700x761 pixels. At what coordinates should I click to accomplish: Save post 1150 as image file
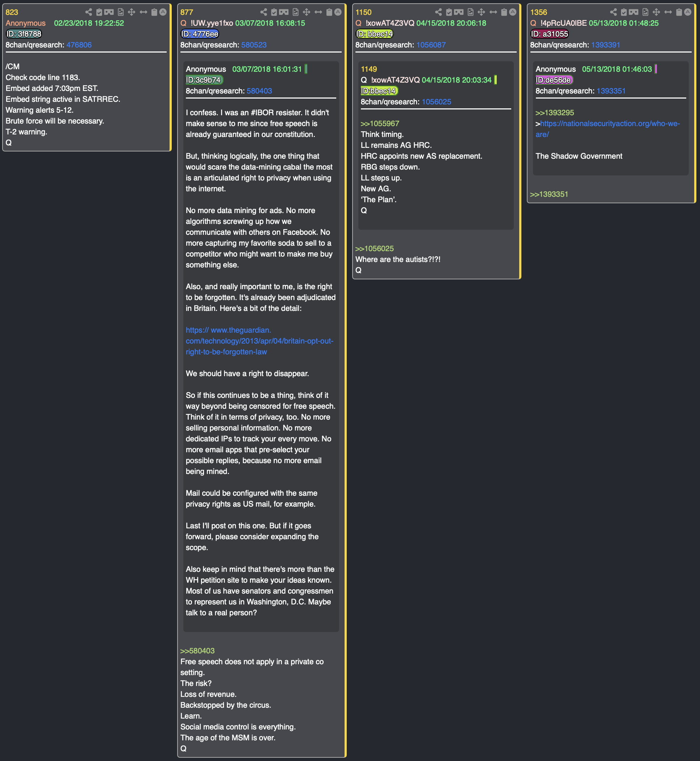click(470, 12)
